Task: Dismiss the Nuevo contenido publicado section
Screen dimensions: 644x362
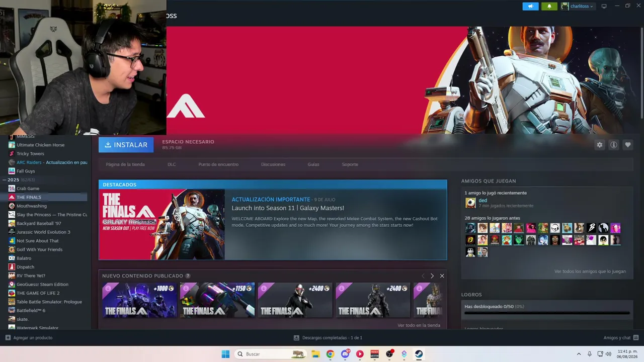Action: tap(442, 276)
